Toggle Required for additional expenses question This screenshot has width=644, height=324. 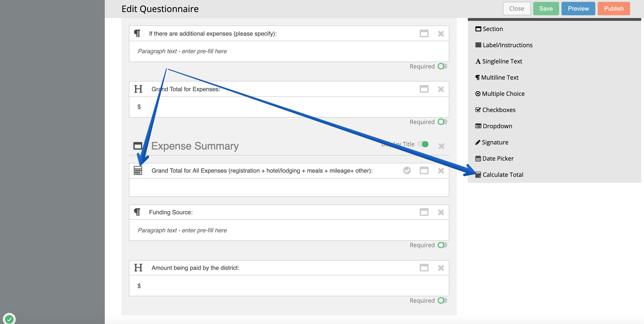[442, 66]
